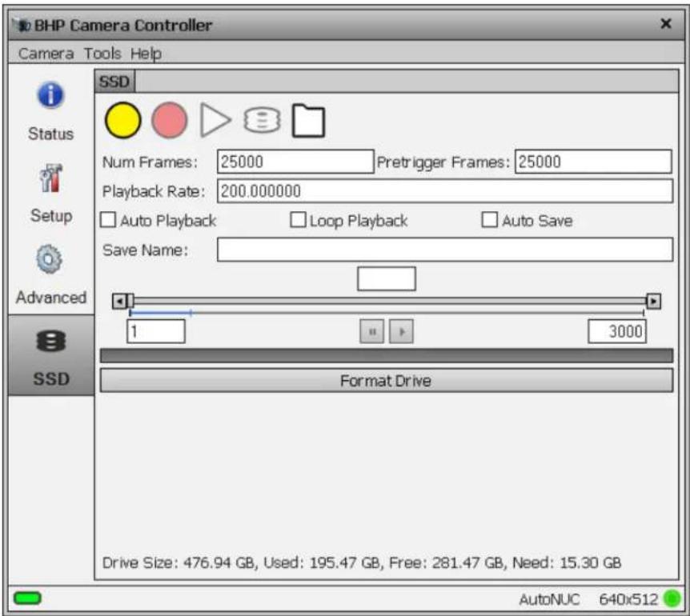The image size is (690, 616).
Task: Enable Auto Playback checkbox
Action: click(108, 220)
